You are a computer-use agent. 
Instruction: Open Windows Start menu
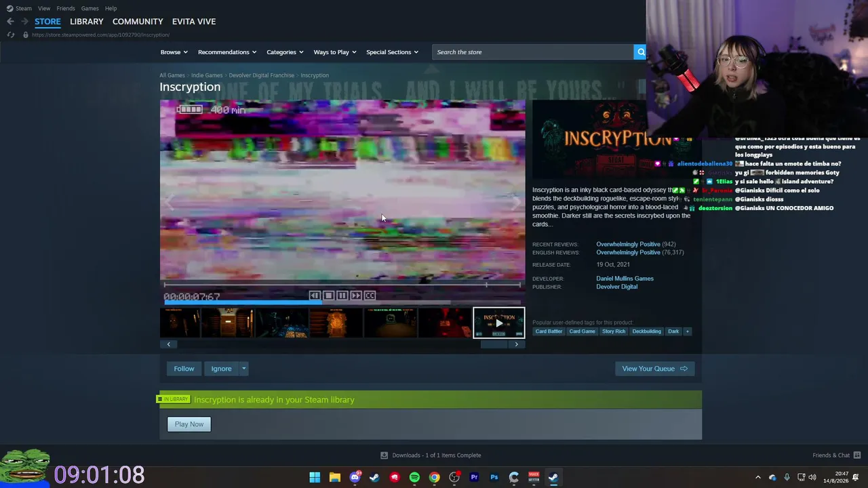(315, 477)
